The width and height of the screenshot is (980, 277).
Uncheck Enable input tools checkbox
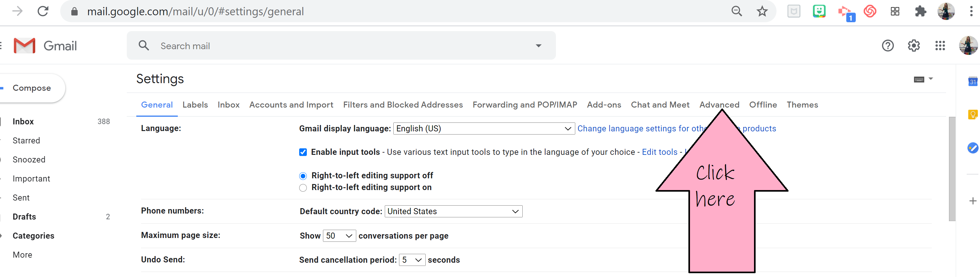click(303, 152)
